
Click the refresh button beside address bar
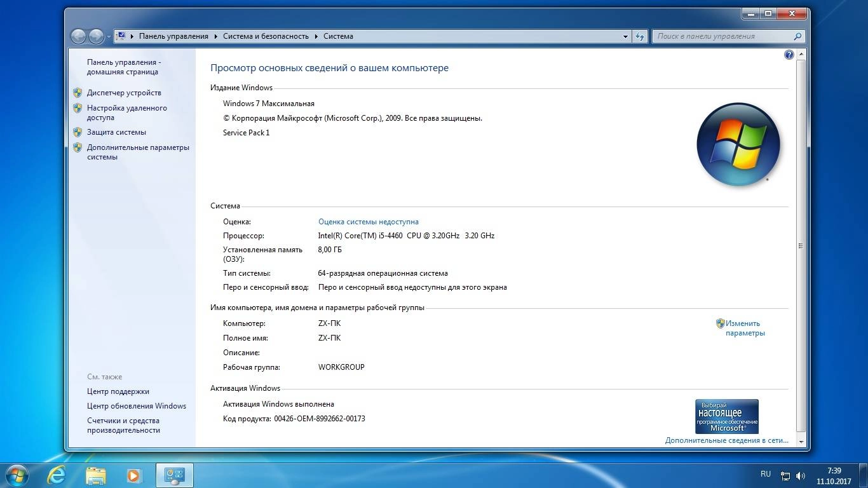tap(640, 36)
